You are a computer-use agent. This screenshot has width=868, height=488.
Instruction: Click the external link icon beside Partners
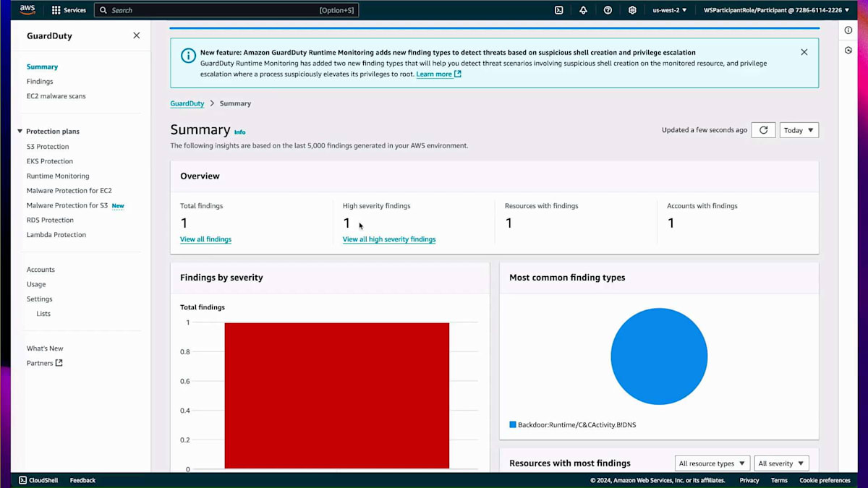(59, 363)
